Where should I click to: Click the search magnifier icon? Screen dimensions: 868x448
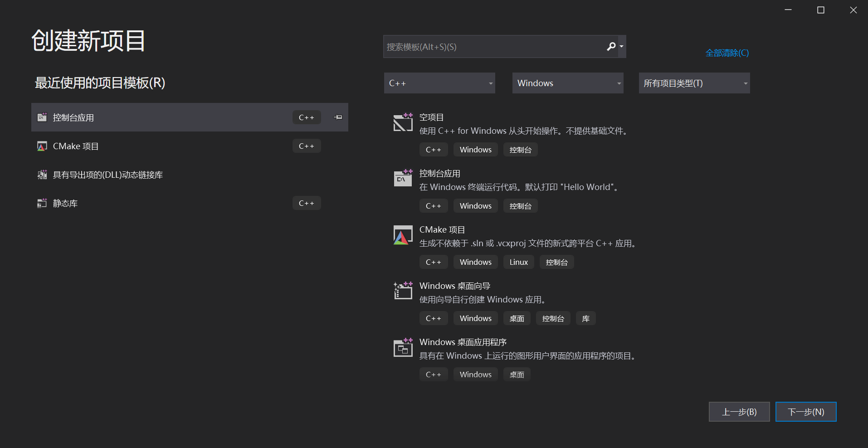pyautogui.click(x=611, y=46)
